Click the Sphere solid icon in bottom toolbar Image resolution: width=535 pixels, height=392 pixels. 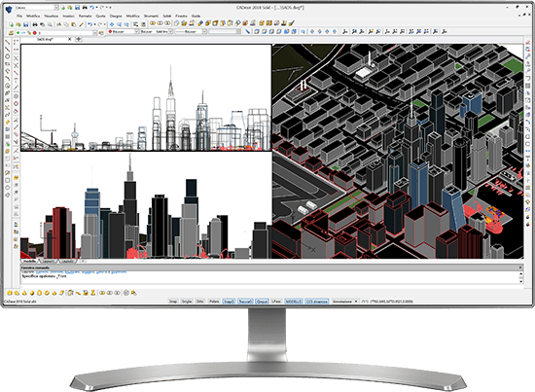(x=32, y=293)
